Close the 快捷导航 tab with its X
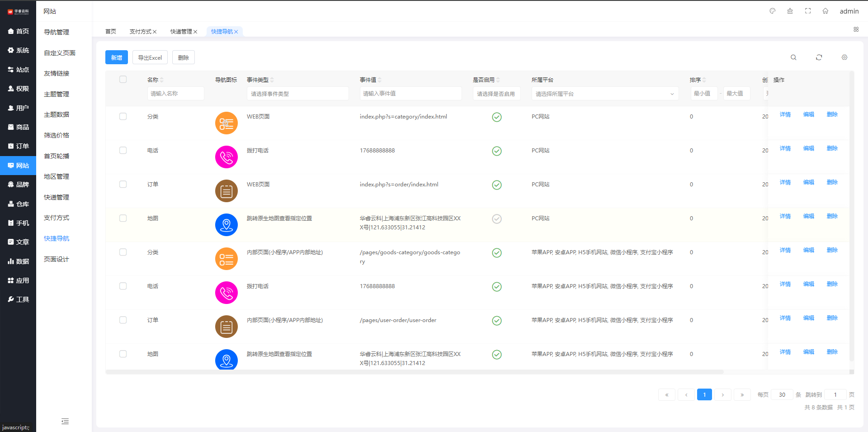The width and height of the screenshot is (868, 432). pos(236,32)
